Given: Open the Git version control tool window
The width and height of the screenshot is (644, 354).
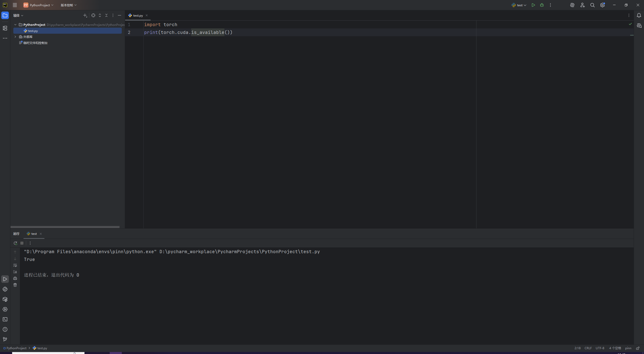Looking at the screenshot, I should [5, 339].
